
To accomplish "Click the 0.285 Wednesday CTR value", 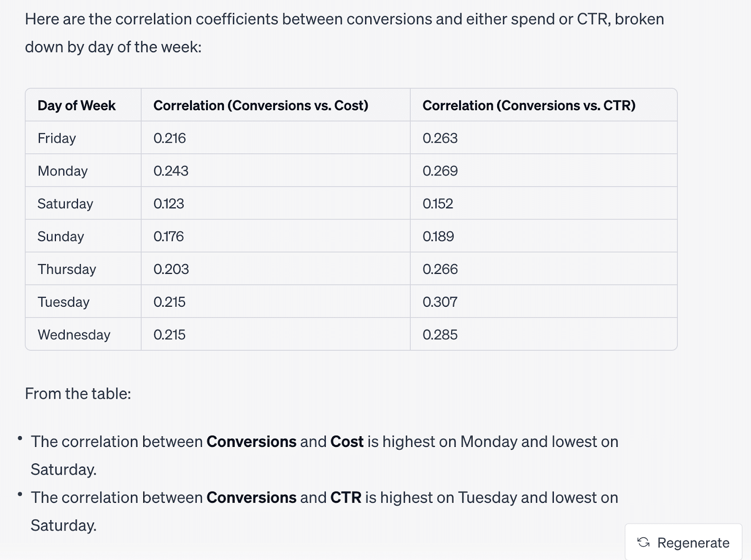I will click(x=440, y=335).
